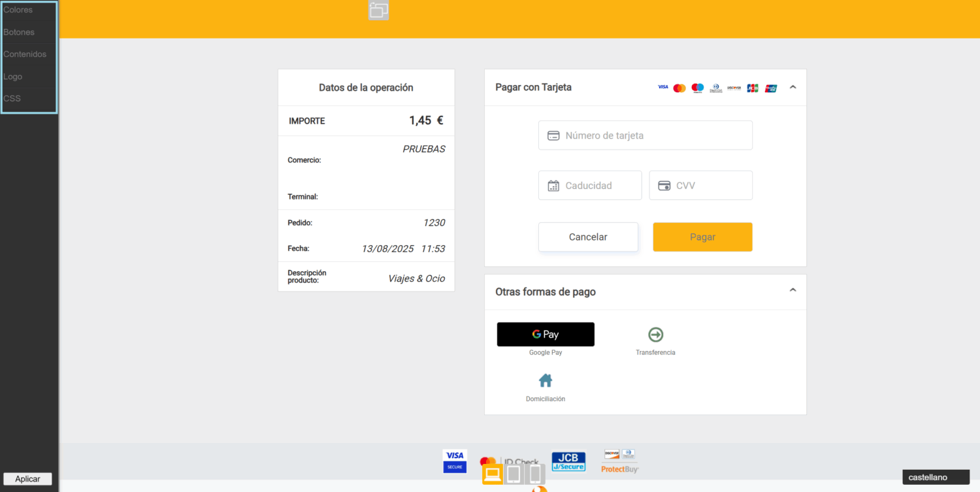Image resolution: width=980 pixels, height=492 pixels.
Task: Click the Google Pay payment button
Action: pos(546,335)
